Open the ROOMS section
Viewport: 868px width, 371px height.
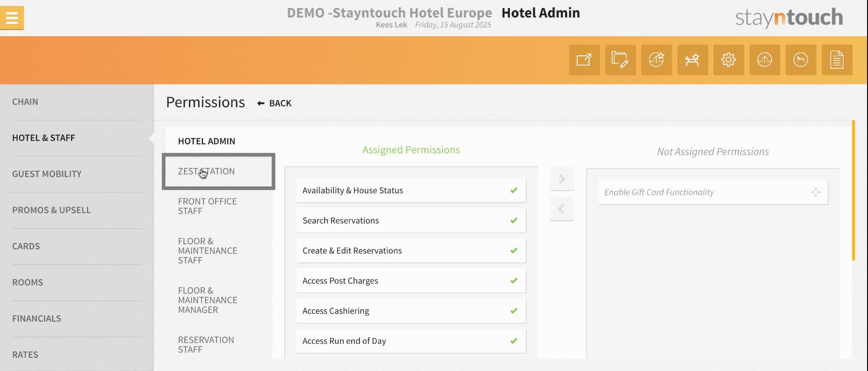point(28,283)
